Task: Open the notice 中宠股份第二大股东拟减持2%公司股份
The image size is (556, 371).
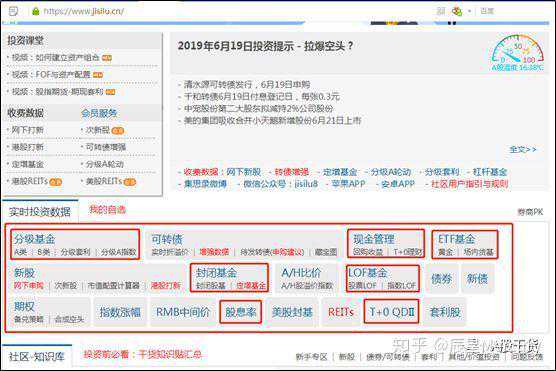Action: coord(258,108)
